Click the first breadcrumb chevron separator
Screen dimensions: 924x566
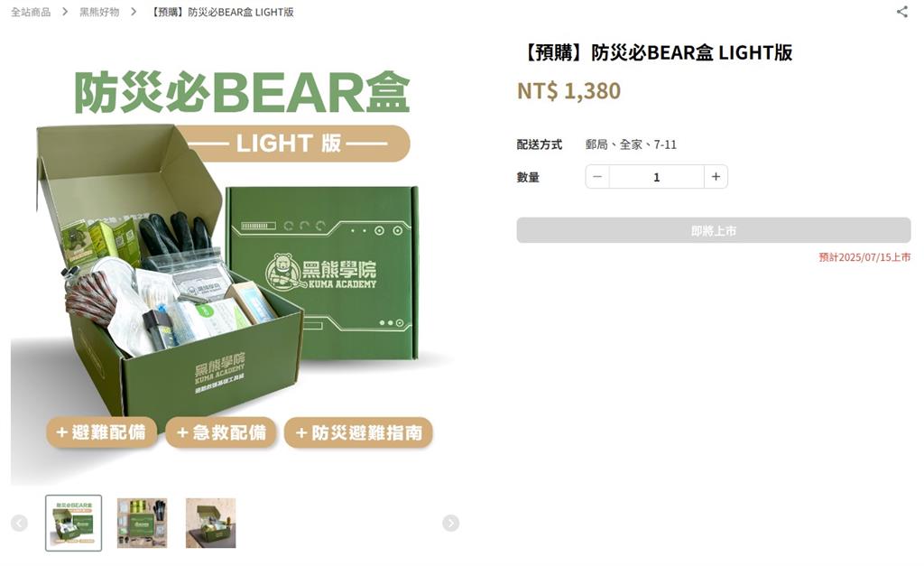tap(65, 12)
